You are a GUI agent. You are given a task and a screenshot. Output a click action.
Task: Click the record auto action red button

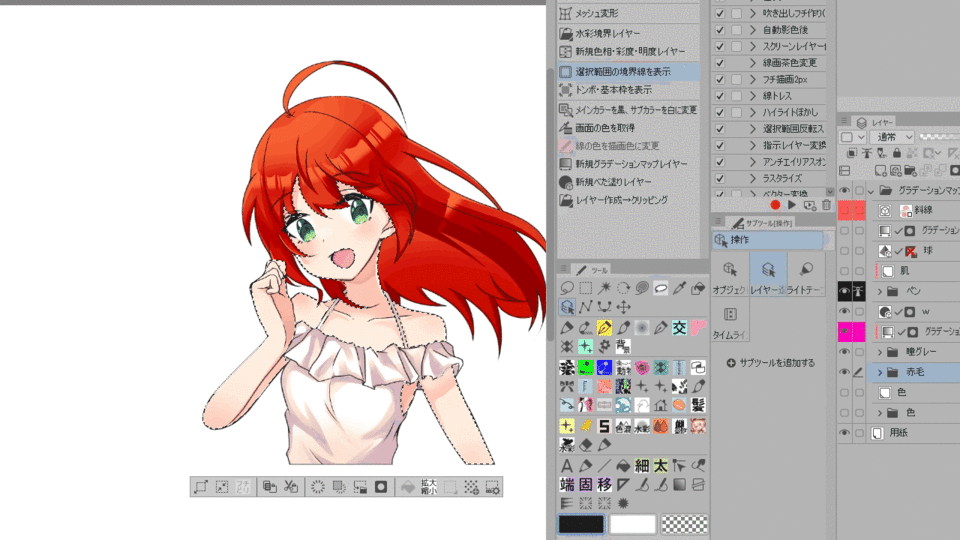775,204
